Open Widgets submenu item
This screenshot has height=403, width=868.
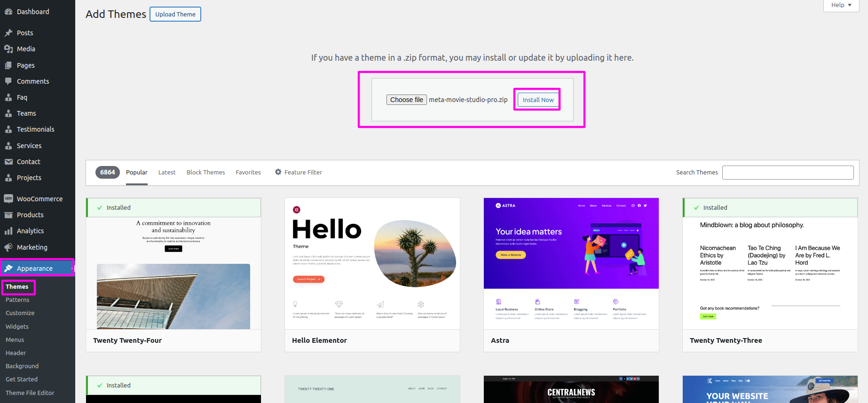pos(17,326)
